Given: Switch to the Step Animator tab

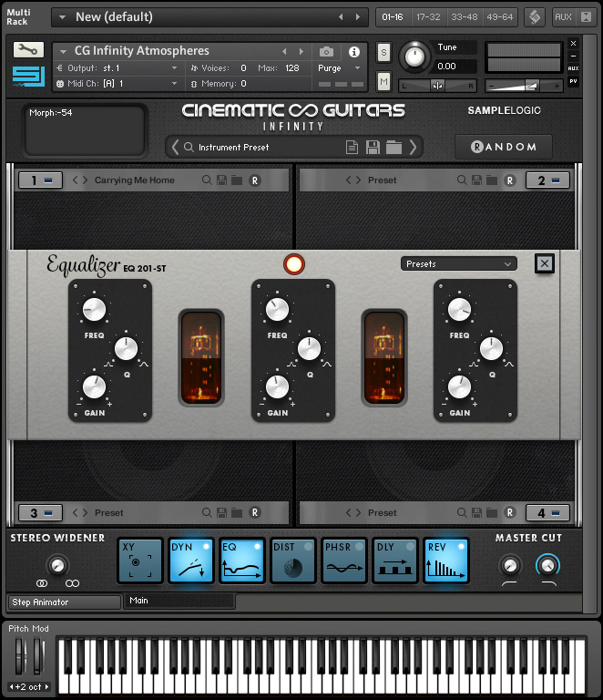Looking at the screenshot, I should click(x=65, y=602).
